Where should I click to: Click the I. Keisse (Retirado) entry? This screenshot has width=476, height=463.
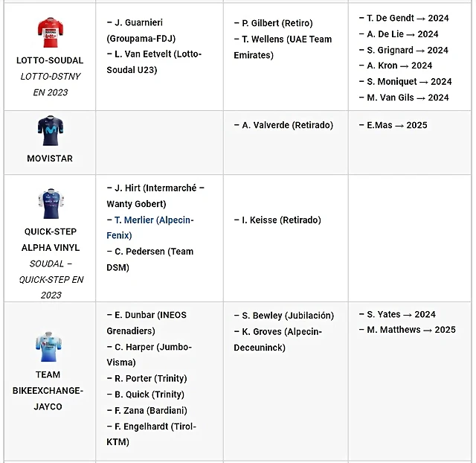point(277,220)
